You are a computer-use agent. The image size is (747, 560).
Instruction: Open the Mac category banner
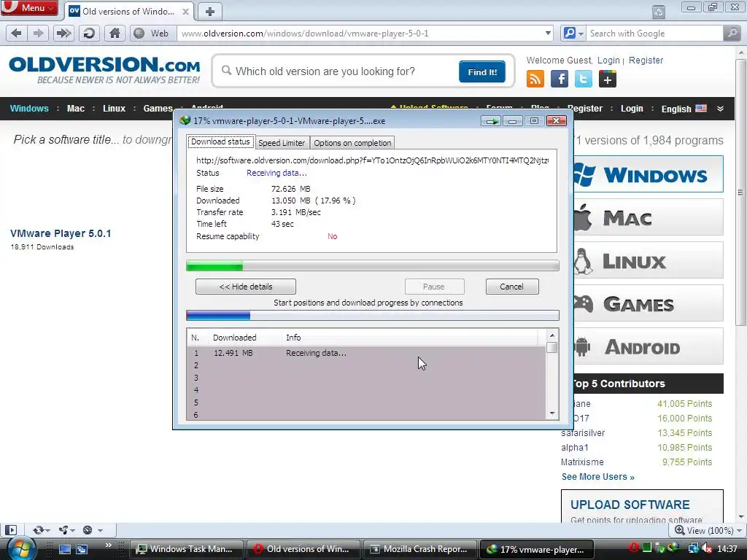pos(649,217)
